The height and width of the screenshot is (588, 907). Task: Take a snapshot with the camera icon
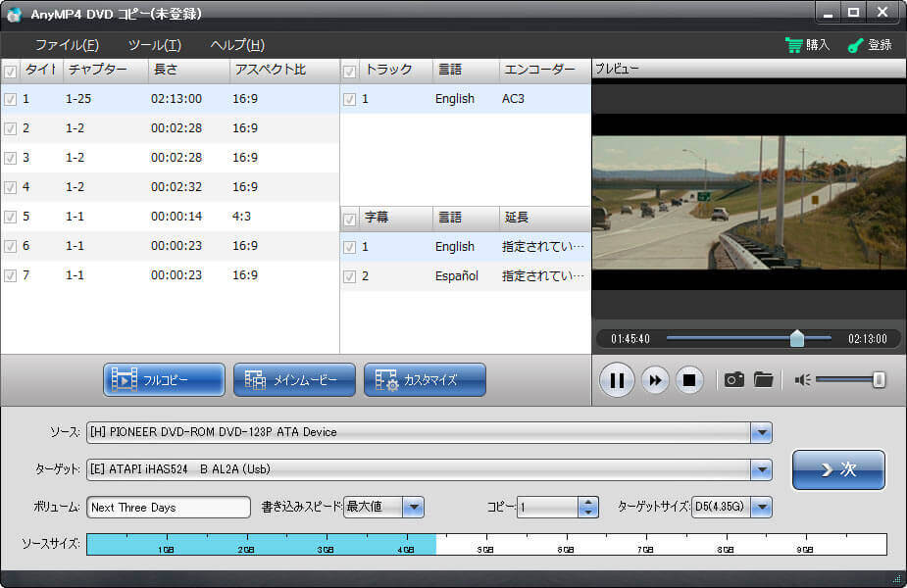point(733,379)
